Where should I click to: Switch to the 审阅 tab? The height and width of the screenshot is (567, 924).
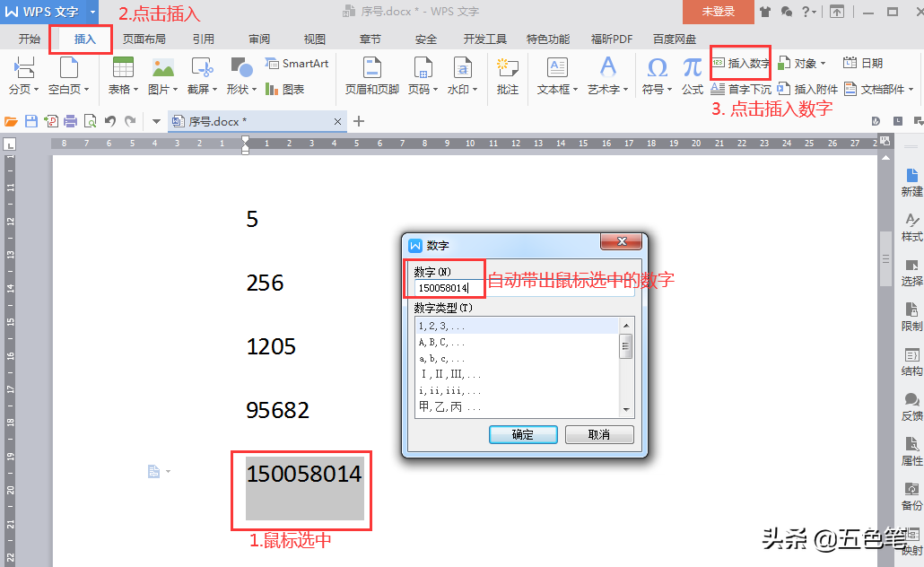click(259, 39)
